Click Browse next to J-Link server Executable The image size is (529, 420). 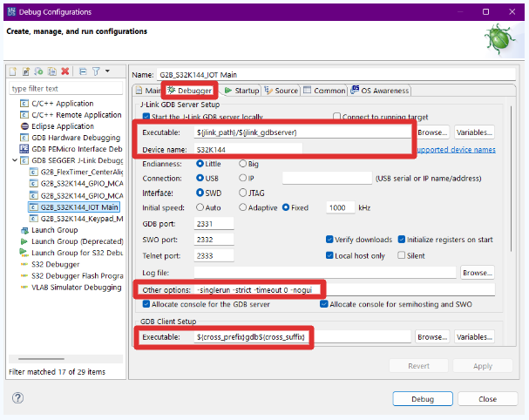(x=432, y=132)
